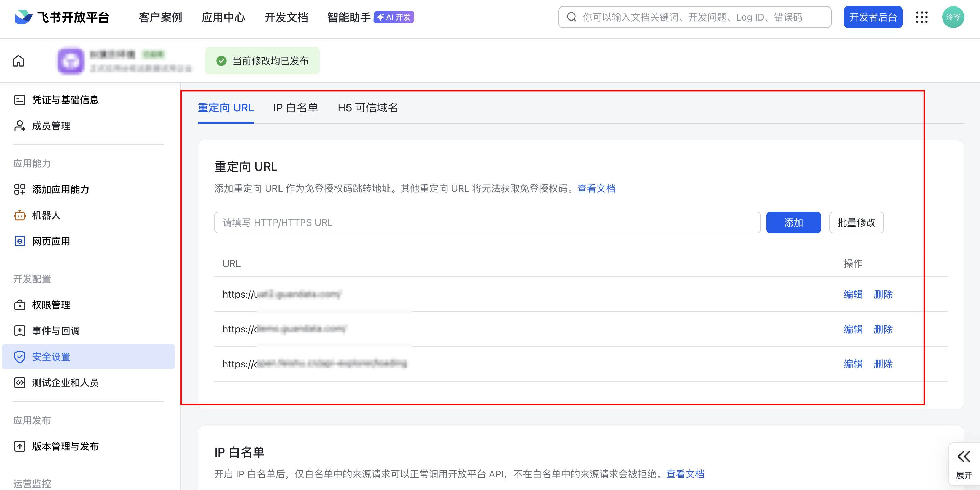Switch to the H5 可信域名 tab

click(x=368, y=108)
